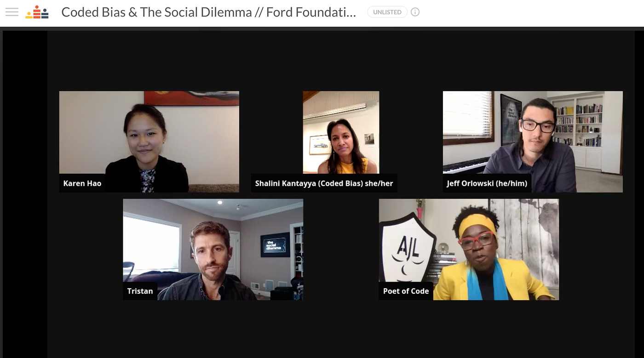This screenshot has width=644, height=358.
Task: Click the Karen Hao name label
Action: coord(82,183)
